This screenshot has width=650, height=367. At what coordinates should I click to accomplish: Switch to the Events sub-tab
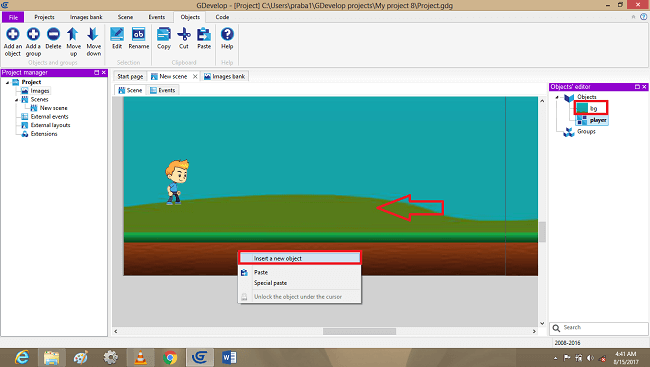click(162, 90)
